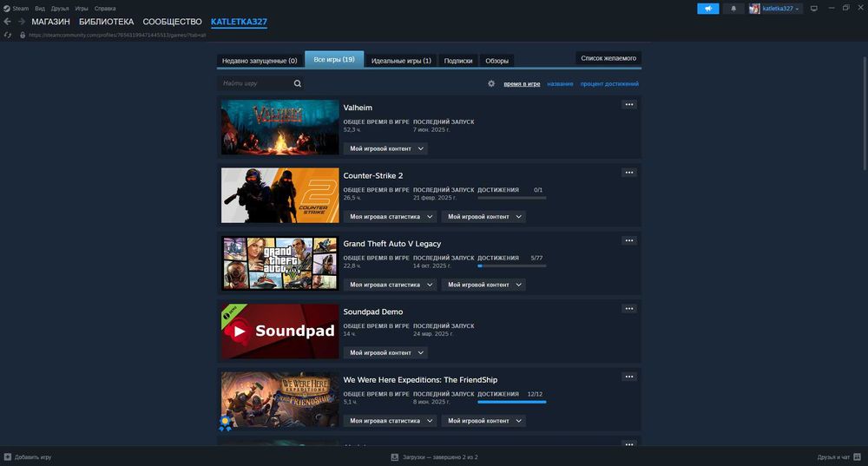Viewport: 868px width, 466px height.
Task: Open the 'Друзья' menu
Action: pos(60,9)
